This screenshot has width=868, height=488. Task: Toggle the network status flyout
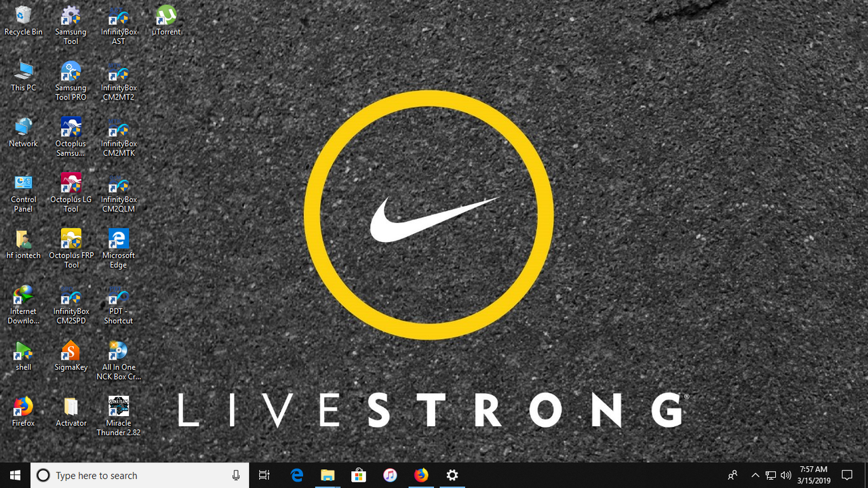[x=771, y=475]
